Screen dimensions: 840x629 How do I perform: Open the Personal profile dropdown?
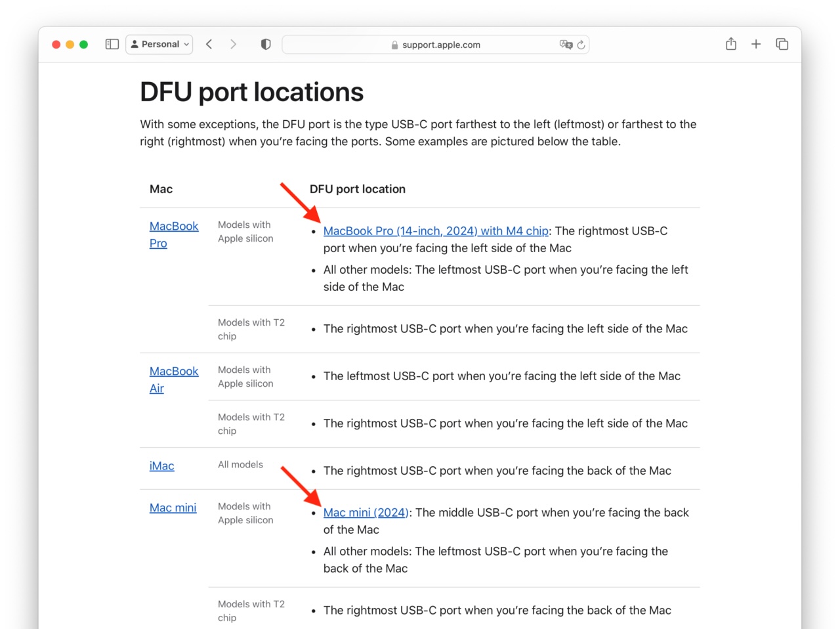click(x=159, y=44)
